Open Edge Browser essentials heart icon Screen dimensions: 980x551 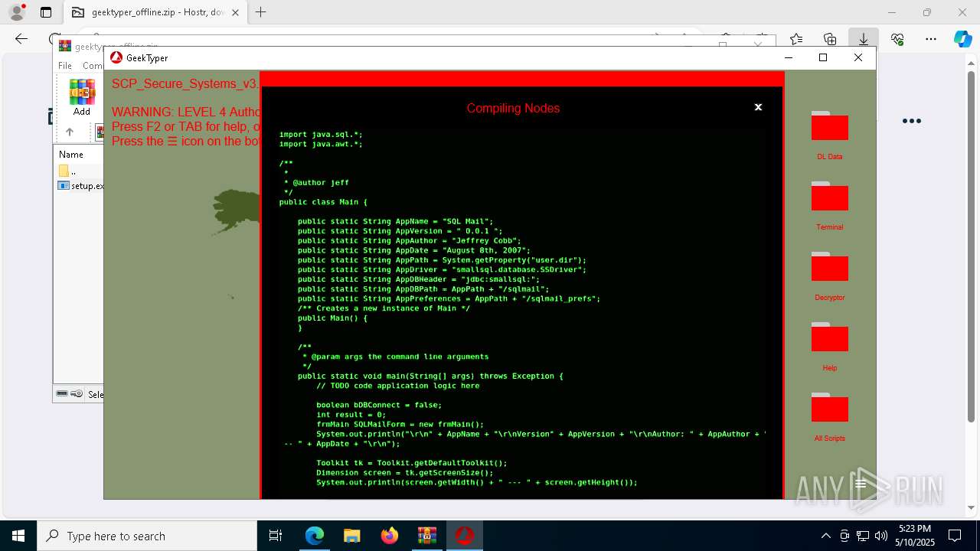[897, 39]
